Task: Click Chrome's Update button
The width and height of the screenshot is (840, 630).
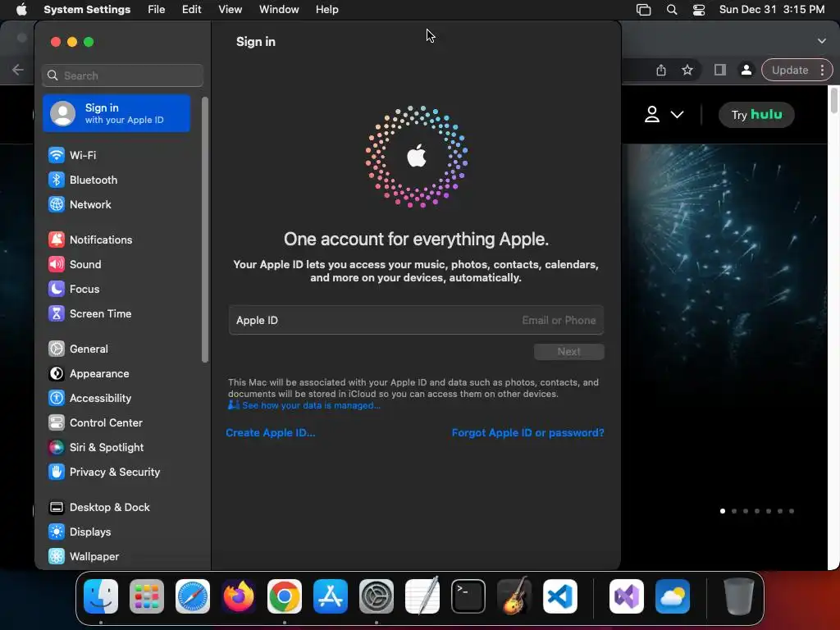Action: 790,71
